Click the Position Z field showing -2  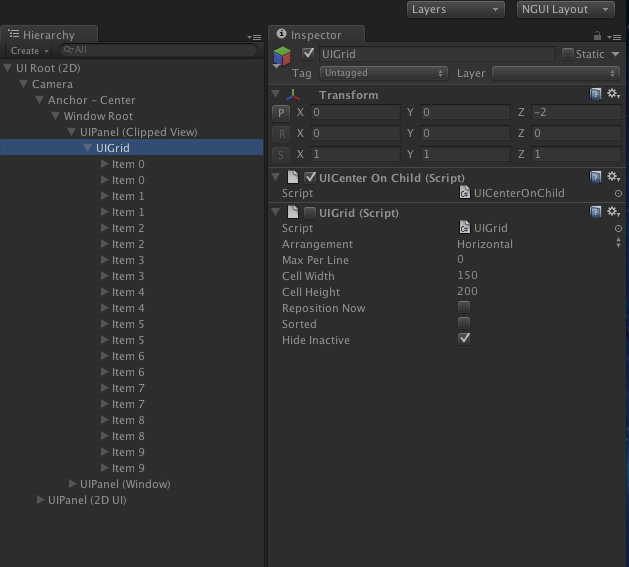pos(576,112)
